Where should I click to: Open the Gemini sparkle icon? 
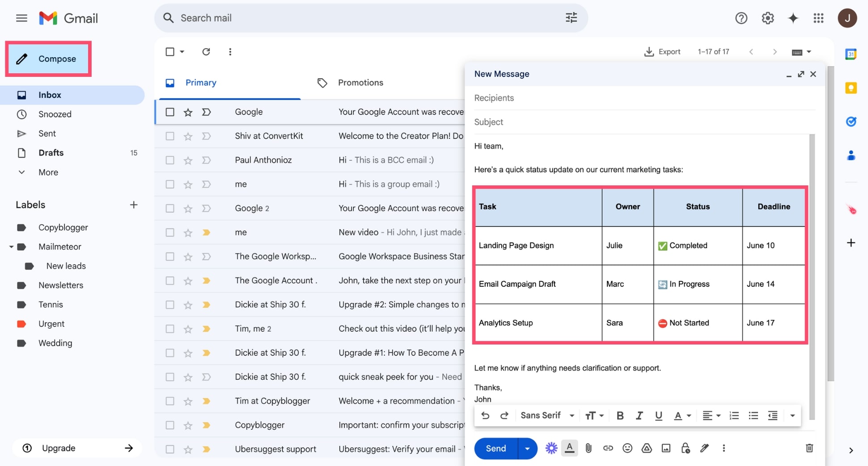[x=793, y=18]
